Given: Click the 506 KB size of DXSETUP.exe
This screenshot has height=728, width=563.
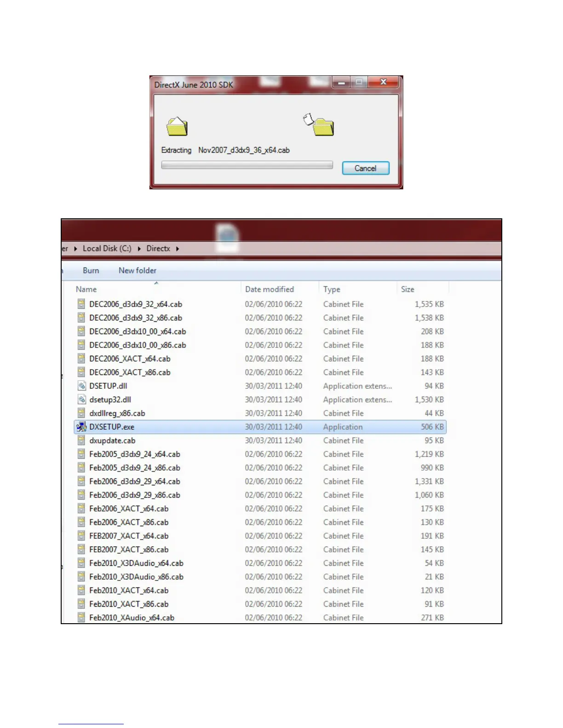Looking at the screenshot, I should 432,427.
